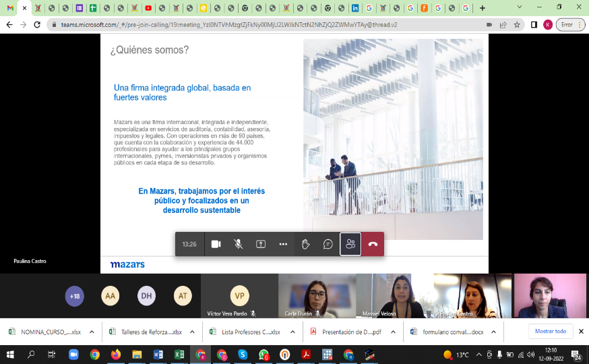The image size is (589, 364).
Task: Hide the participants panel
Action: tap(350, 244)
